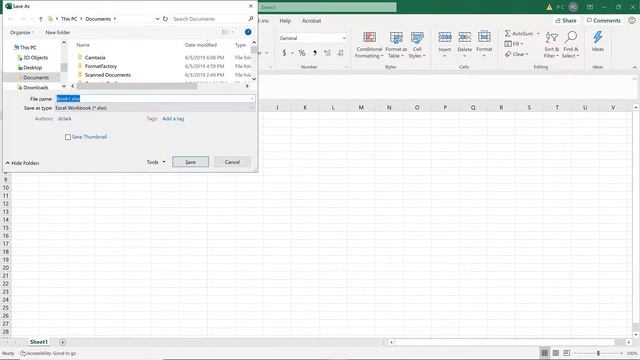Click row header 15 in worksheet
Screen dimensions: 640x360
[x=6, y=228]
